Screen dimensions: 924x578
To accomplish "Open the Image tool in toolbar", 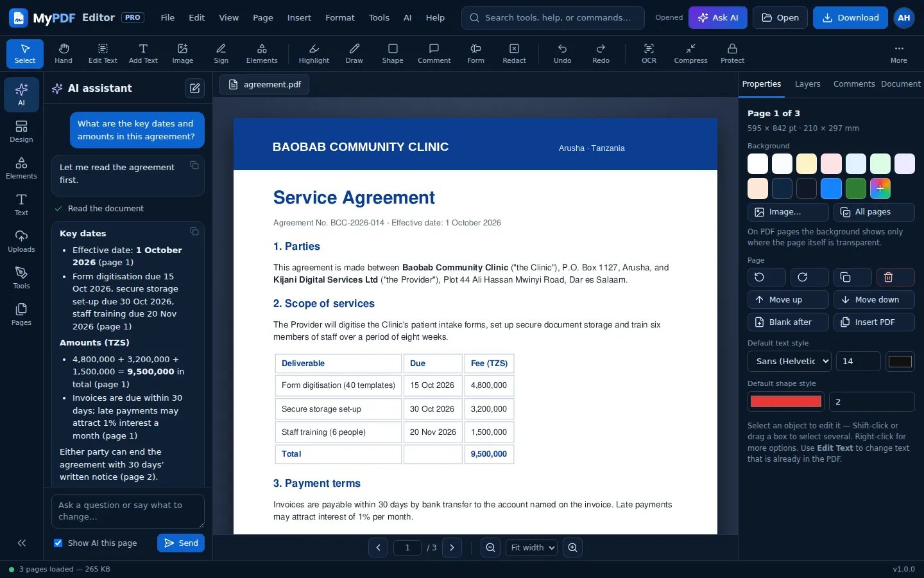I will pyautogui.click(x=183, y=54).
